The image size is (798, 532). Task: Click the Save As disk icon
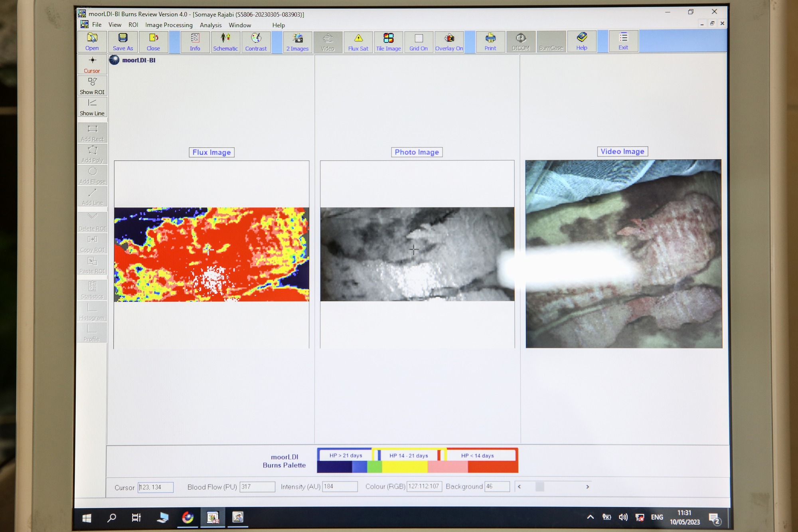tap(122, 42)
